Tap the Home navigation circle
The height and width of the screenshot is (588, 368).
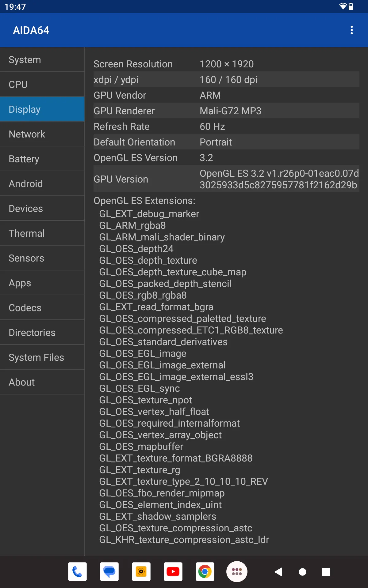(x=302, y=572)
